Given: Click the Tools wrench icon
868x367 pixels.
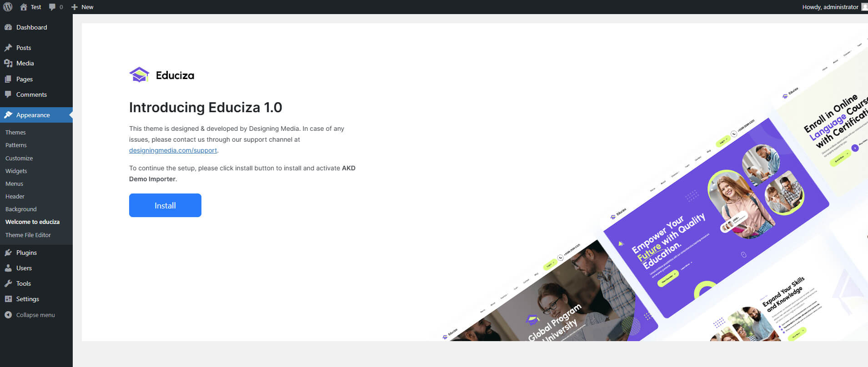Looking at the screenshot, I should pyautogui.click(x=8, y=283).
